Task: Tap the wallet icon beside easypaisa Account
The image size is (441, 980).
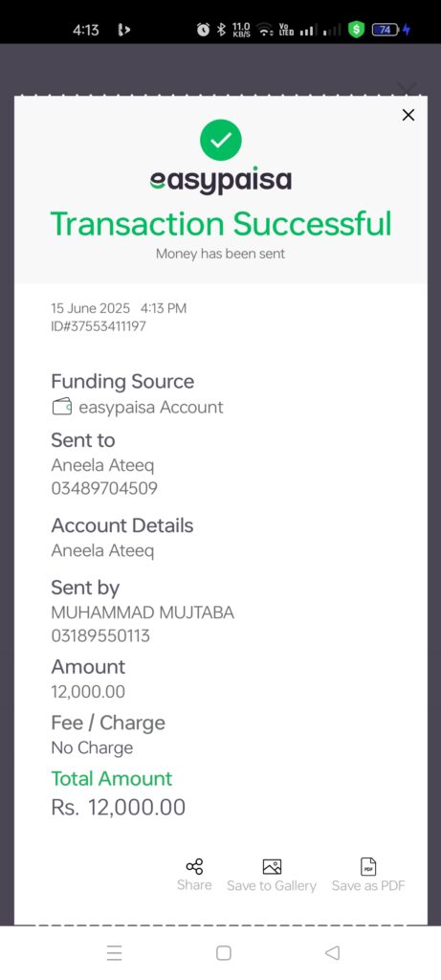Action: click(x=62, y=408)
